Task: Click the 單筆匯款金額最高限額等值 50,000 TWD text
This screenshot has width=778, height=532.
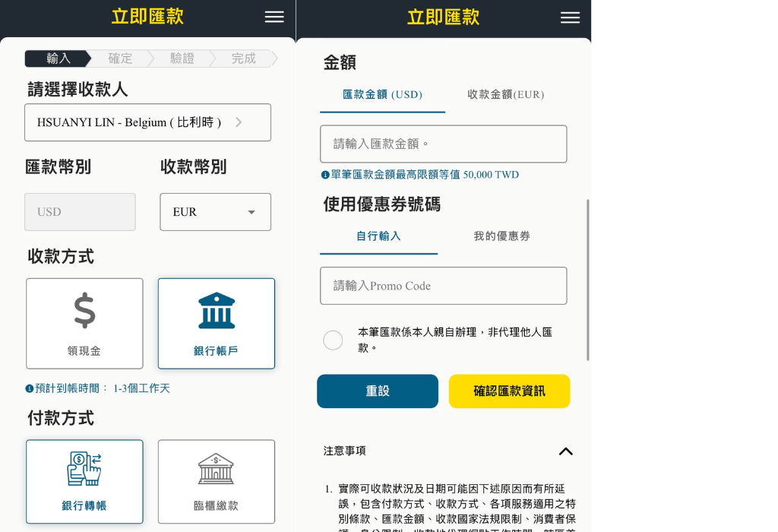Action: 425,175
